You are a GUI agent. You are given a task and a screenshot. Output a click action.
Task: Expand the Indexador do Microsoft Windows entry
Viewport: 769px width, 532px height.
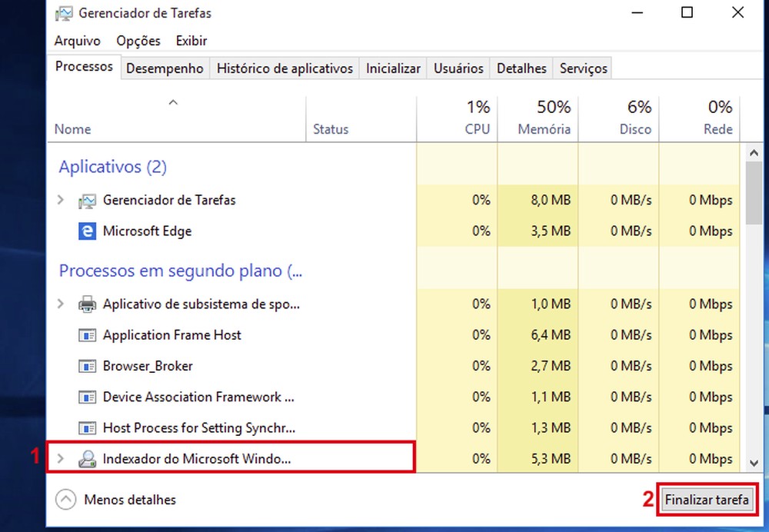click(61, 458)
